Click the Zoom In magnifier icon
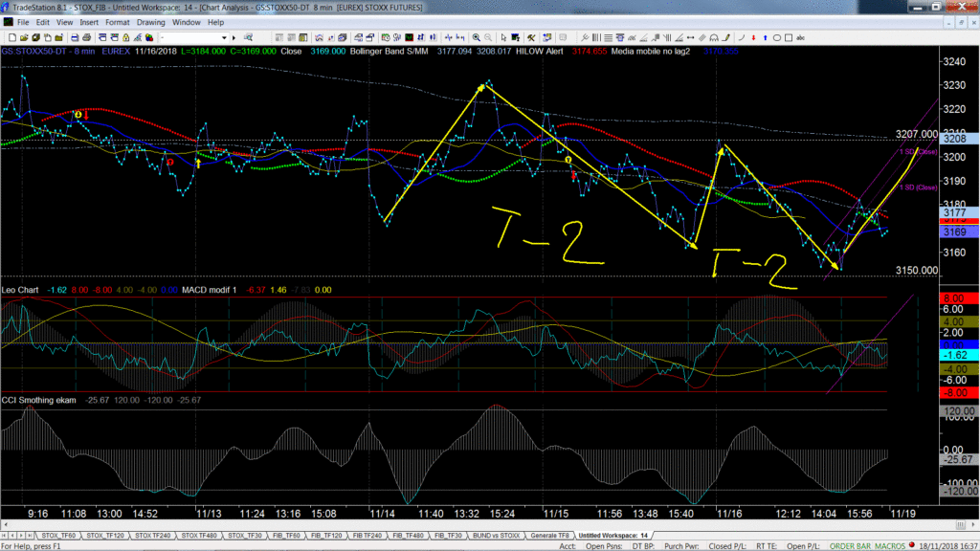 point(476,37)
